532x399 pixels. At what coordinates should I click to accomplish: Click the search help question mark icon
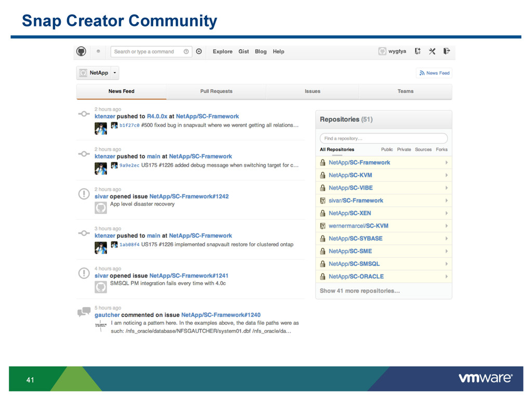187,51
